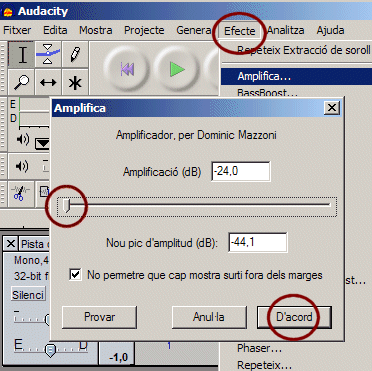This screenshot has height=371, width=372.
Task: Click the Anul·la button
Action: (209, 317)
